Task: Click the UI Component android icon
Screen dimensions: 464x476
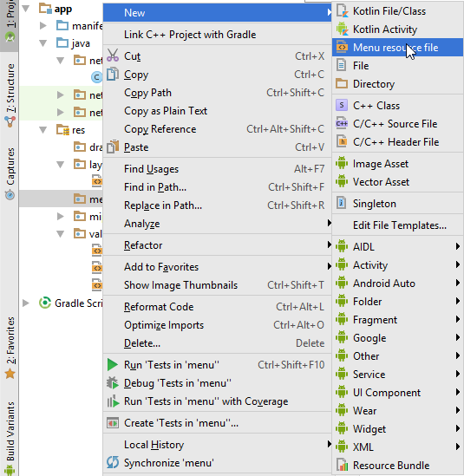Action: coord(342,392)
